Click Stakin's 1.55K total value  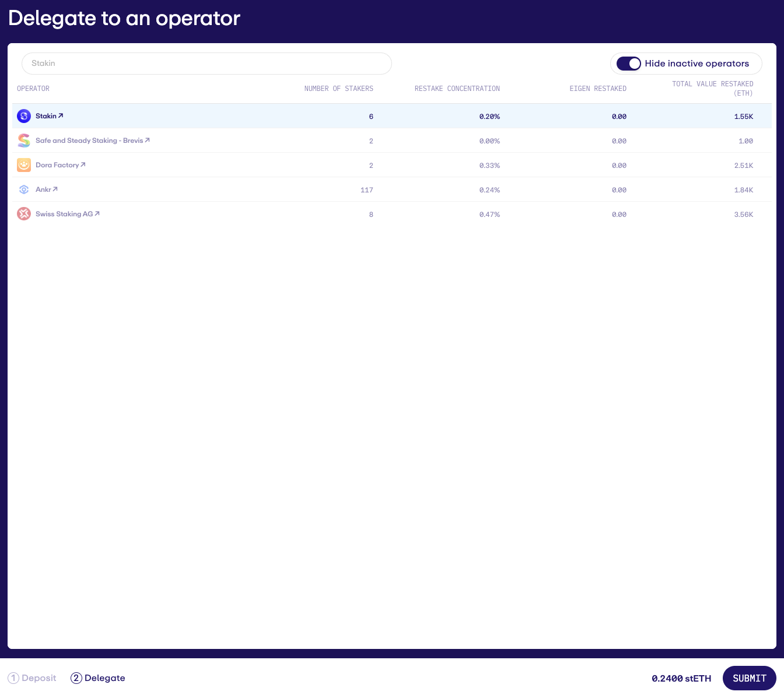744,117
